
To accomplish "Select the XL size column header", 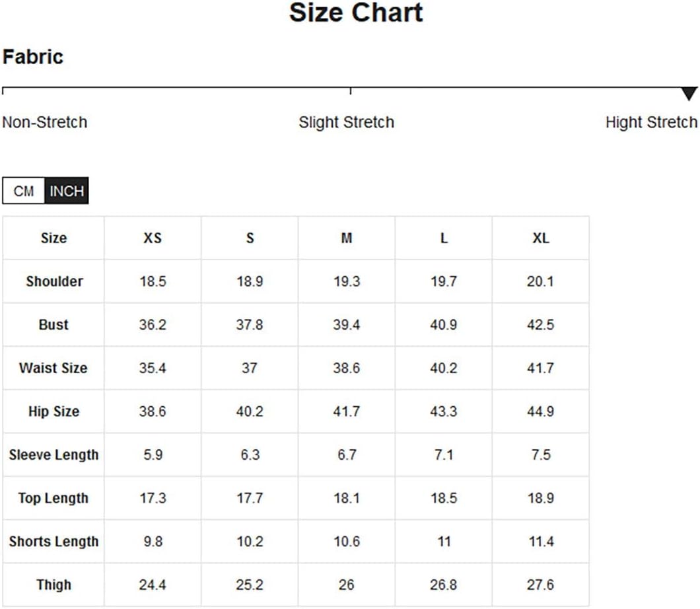I will [541, 238].
